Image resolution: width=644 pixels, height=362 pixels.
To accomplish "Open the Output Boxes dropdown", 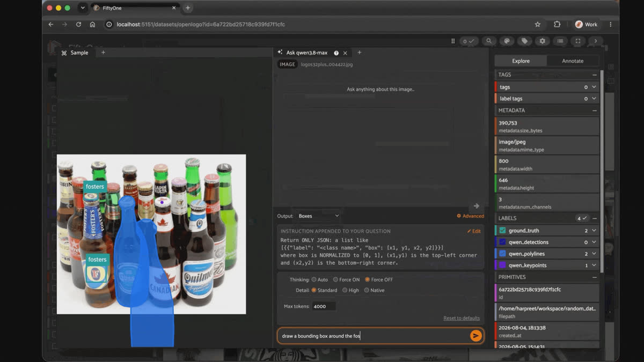I will click(319, 216).
